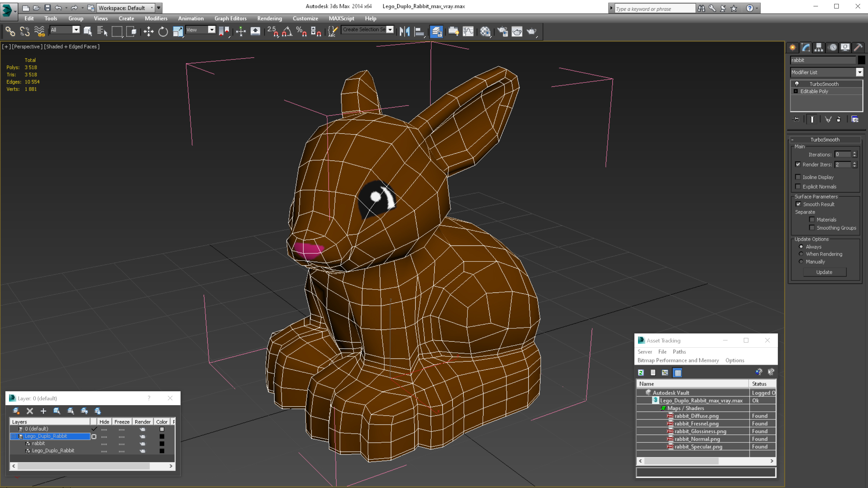Viewport: 868px width, 488px height.
Task: Expand the Editable Poly modifier entry
Action: [796, 91]
